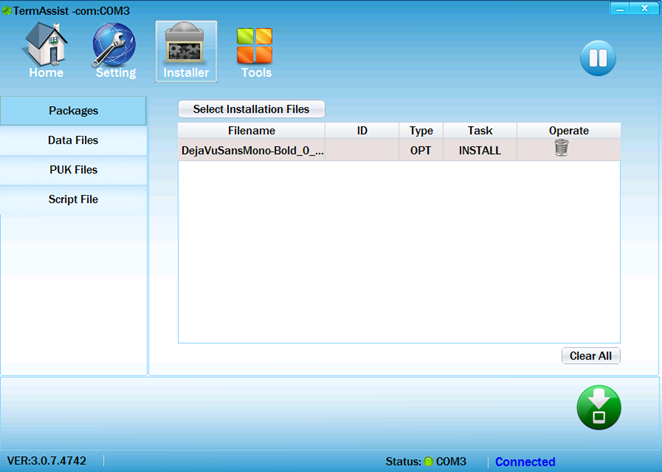Click the Filename column header
Image resolution: width=662 pixels, height=472 pixels.
click(x=251, y=131)
